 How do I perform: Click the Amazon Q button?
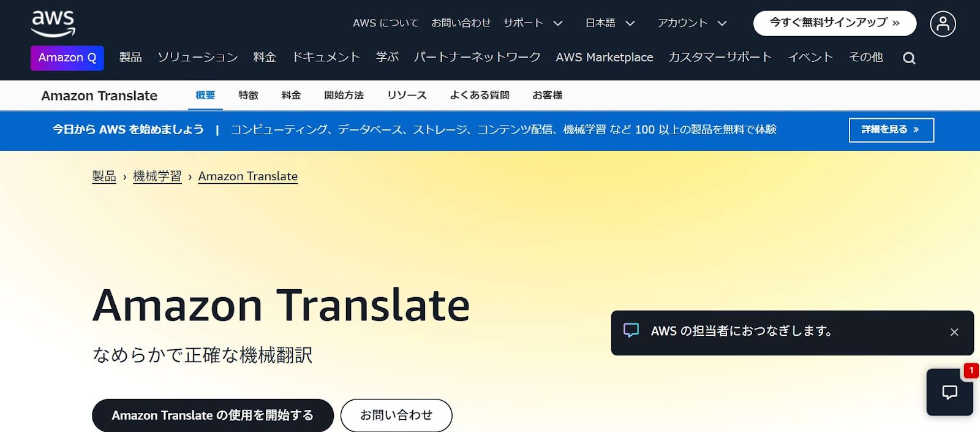point(67,58)
